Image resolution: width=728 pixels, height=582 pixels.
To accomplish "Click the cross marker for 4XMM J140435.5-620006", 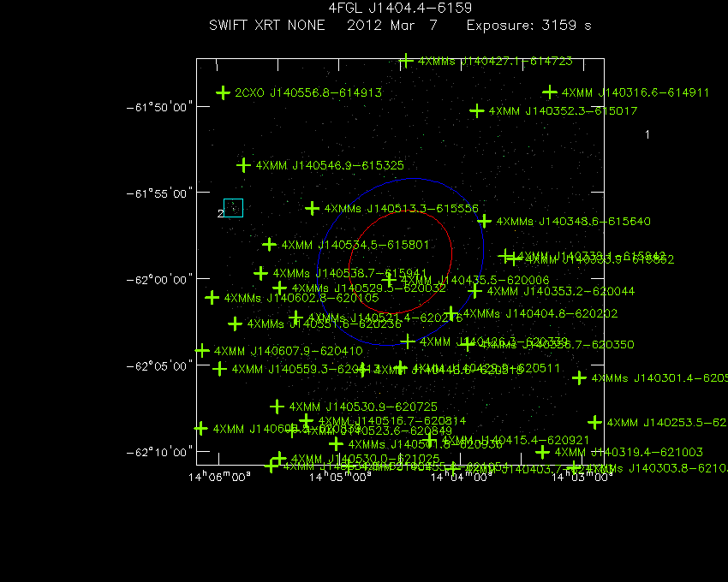I will coord(389,280).
